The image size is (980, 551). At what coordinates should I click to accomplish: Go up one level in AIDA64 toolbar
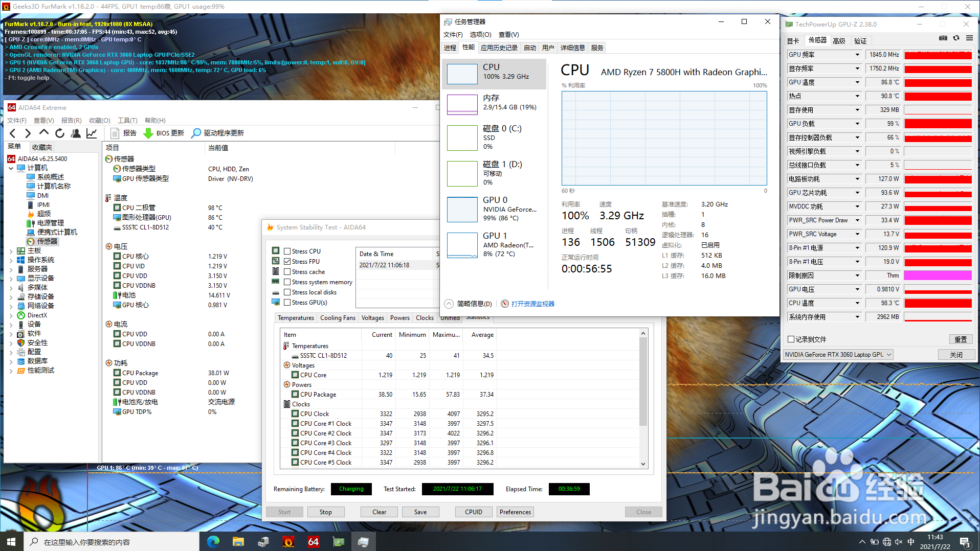point(44,133)
